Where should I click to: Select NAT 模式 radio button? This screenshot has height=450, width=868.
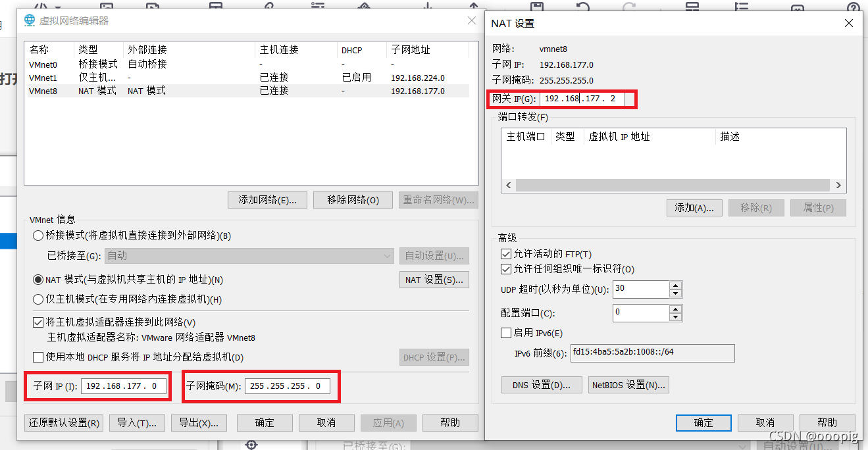(38, 280)
